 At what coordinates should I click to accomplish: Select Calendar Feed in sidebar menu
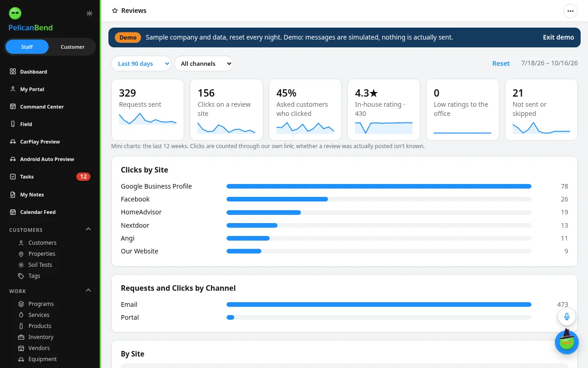[x=50, y=212]
